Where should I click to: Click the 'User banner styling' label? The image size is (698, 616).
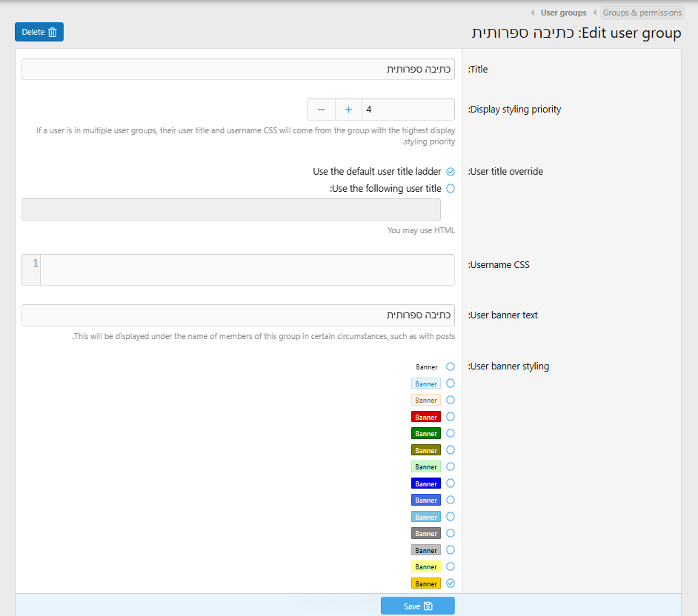click(x=508, y=366)
